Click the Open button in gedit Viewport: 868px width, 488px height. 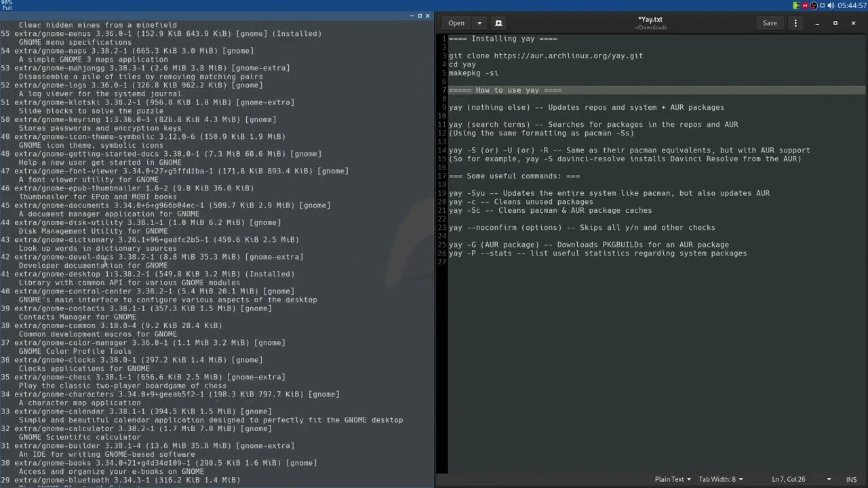456,23
